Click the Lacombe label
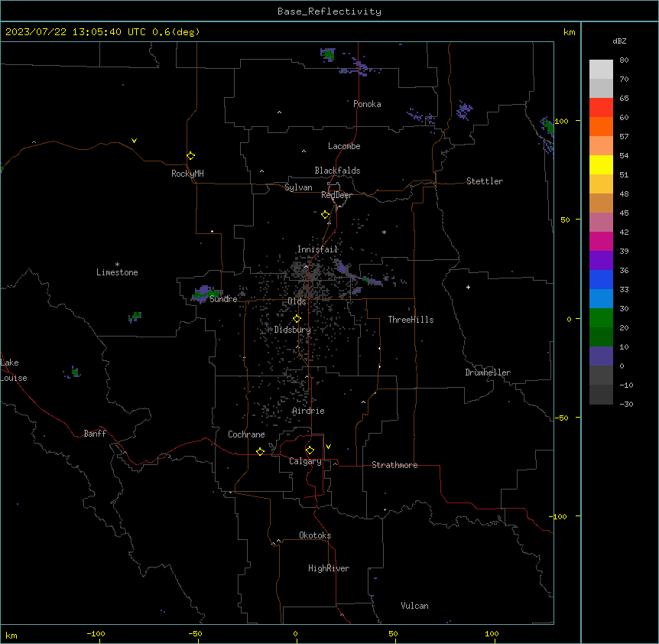 [x=344, y=146]
